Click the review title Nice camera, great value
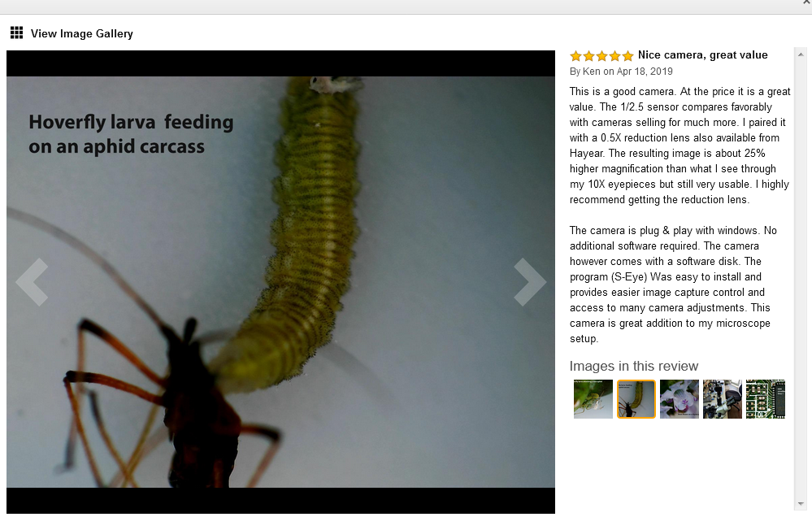812x517 pixels. coord(703,55)
